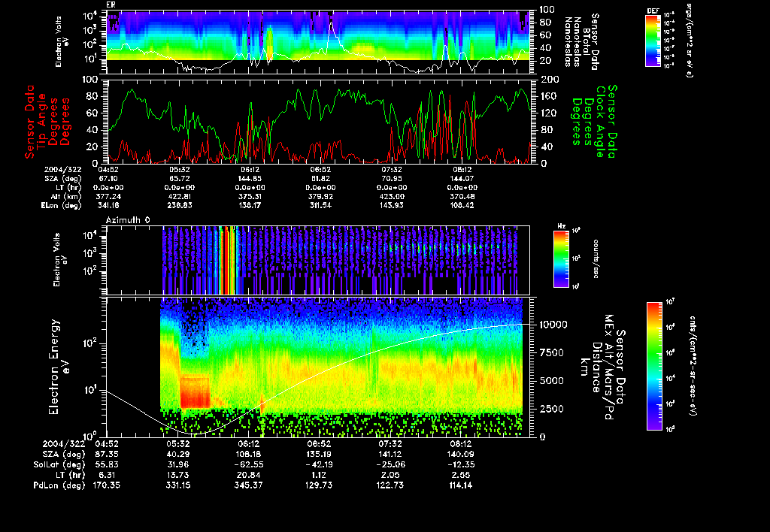
Task: Select Alt value 422.81
Action: pyautogui.click(x=180, y=196)
